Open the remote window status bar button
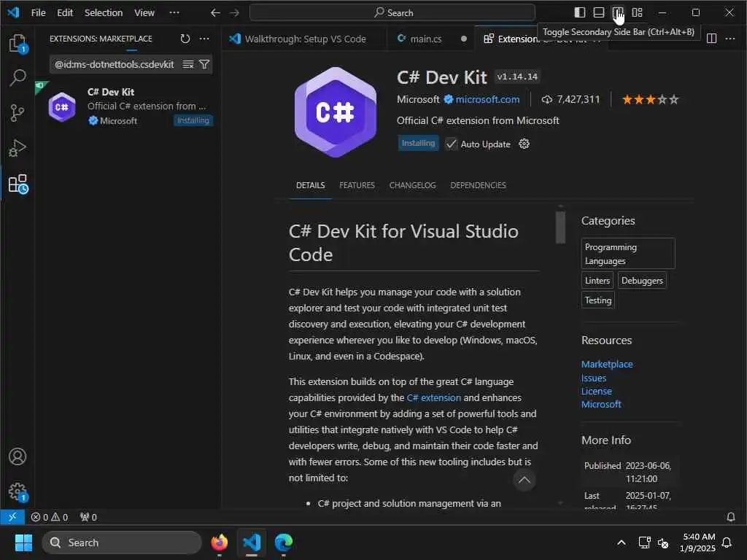This screenshot has width=747, height=560. pyautogui.click(x=12, y=517)
